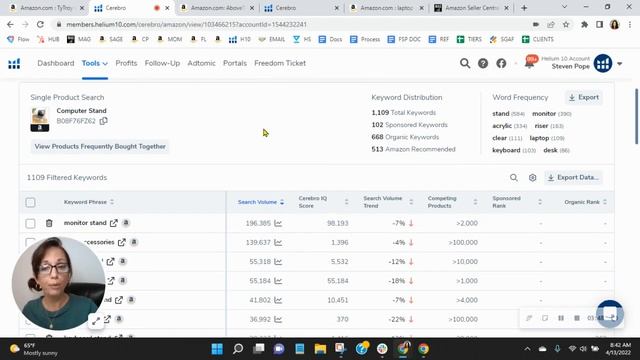Open the Profits menu item
This screenshot has width=640, height=360.
[126, 63]
